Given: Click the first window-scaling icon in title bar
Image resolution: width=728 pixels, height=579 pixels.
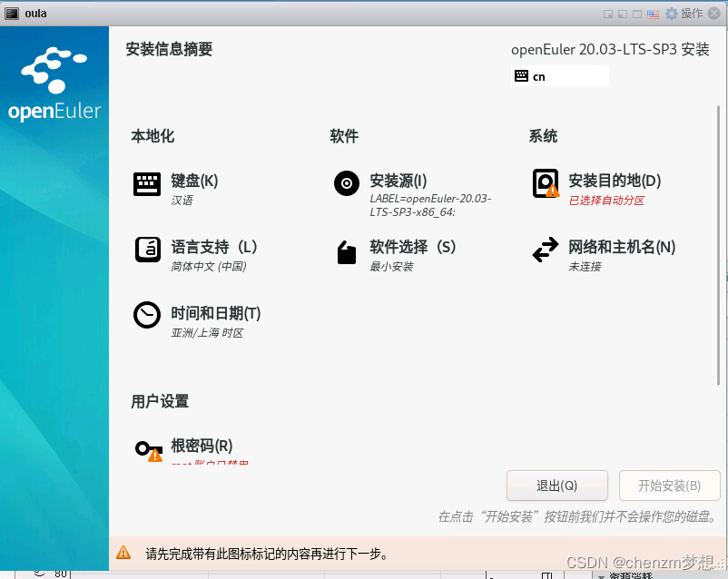Looking at the screenshot, I should coord(608,14).
